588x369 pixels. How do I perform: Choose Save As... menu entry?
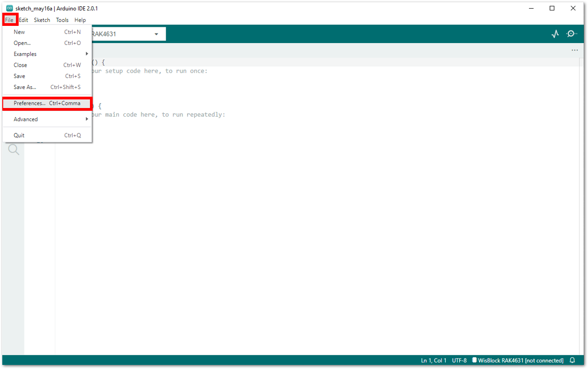[x=47, y=87]
